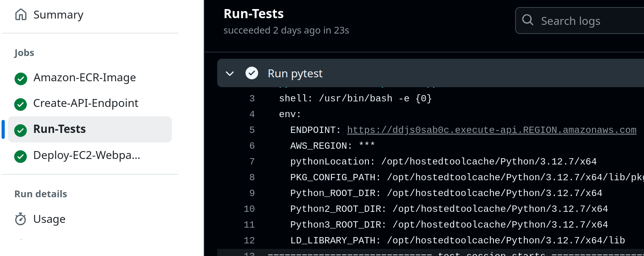The image size is (644, 256).
Task: Focus the Search logs input field
Action: click(579, 21)
